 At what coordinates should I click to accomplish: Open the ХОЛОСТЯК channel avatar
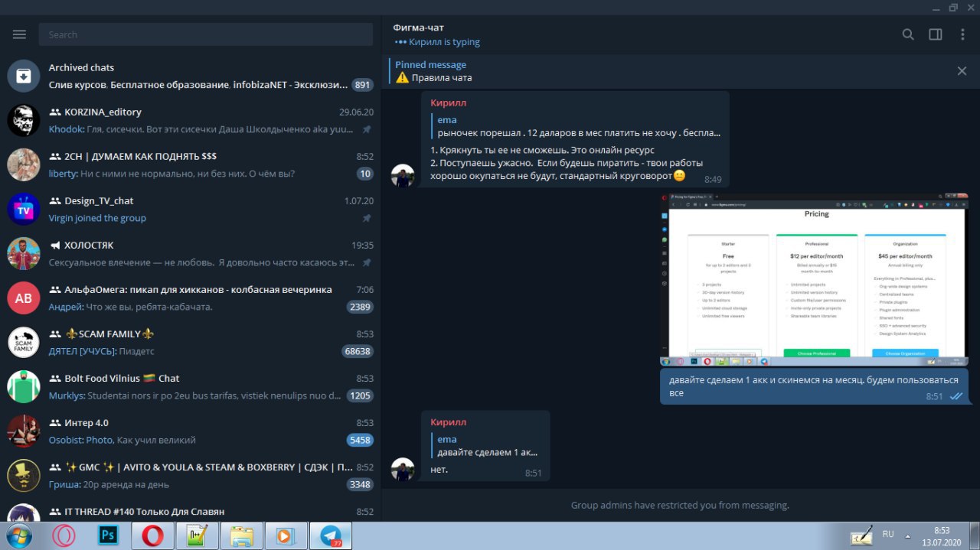[x=24, y=253]
